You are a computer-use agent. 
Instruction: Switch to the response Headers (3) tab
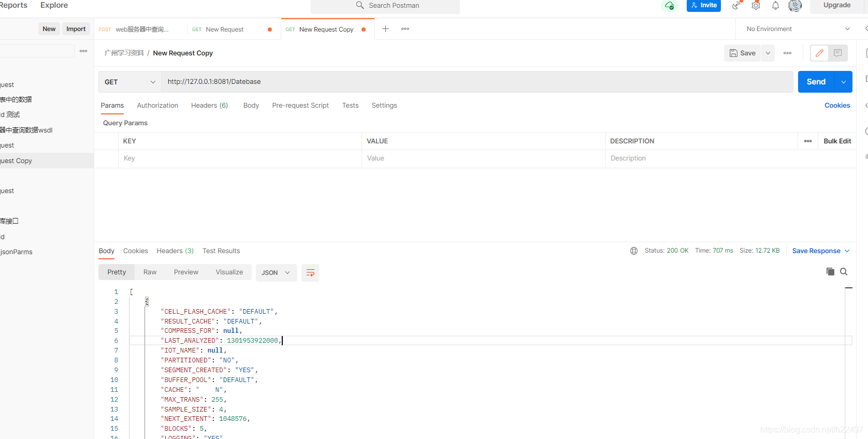pyautogui.click(x=175, y=251)
